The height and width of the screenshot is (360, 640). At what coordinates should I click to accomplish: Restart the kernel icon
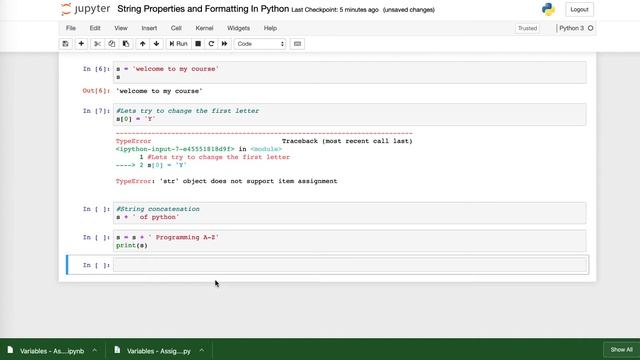tap(211, 44)
